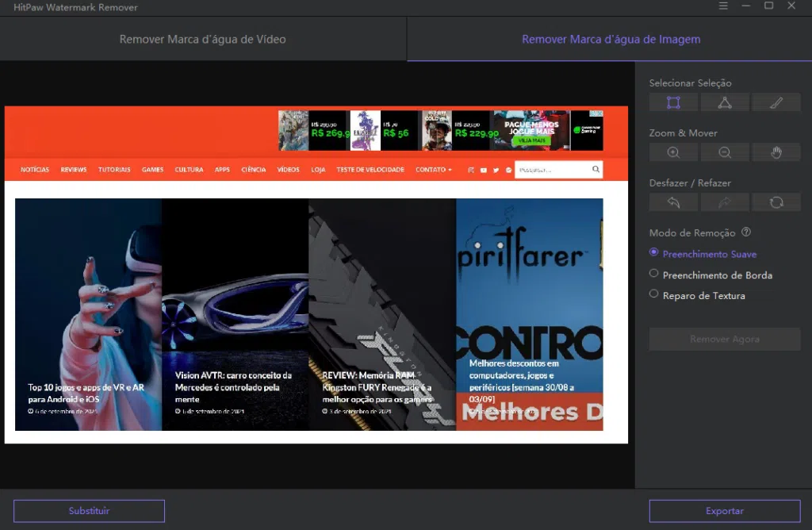
Task: Click the VR and AR apps article thumbnail
Action: point(89,314)
